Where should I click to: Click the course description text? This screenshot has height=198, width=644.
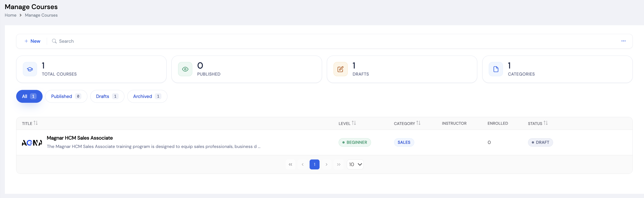point(153,147)
